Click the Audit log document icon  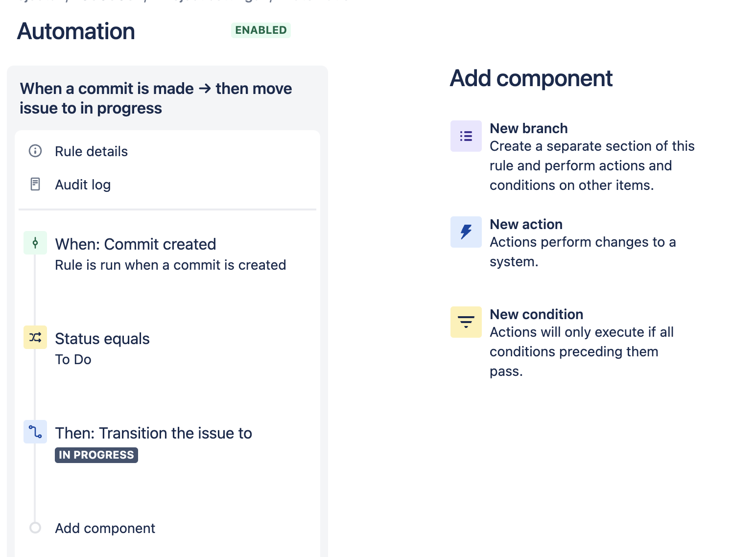35,184
